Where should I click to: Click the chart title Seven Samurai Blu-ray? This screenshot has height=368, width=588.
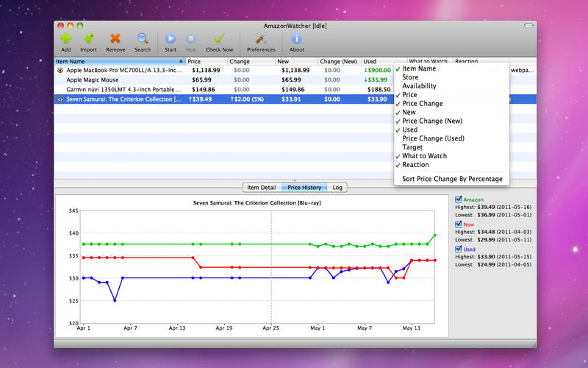click(x=257, y=203)
